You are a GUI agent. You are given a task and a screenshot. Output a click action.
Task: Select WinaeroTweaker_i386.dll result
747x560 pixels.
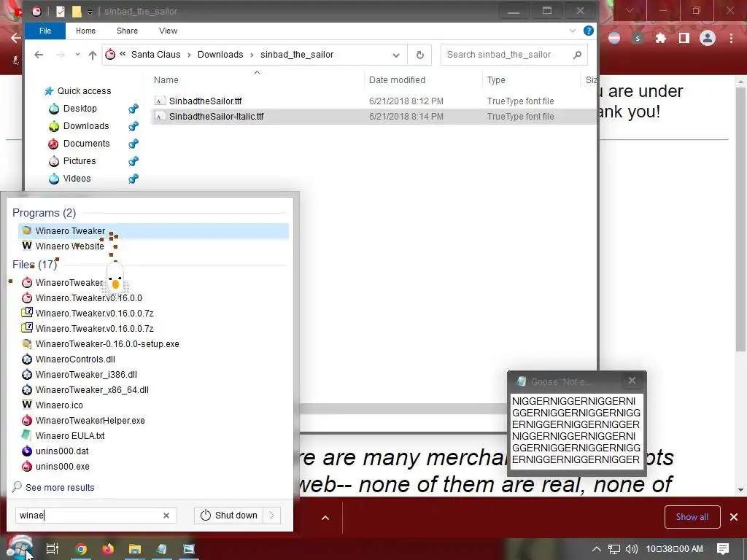(x=80, y=374)
